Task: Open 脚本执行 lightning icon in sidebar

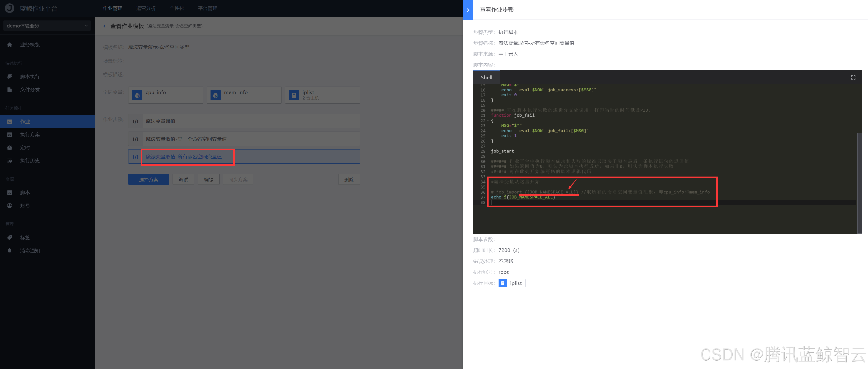Action: 10,77
